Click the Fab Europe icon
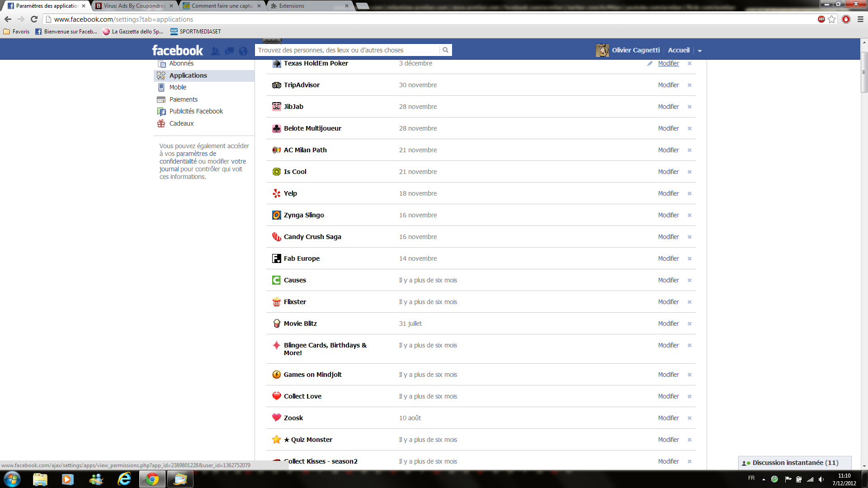The image size is (868, 488). coord(276,258)
